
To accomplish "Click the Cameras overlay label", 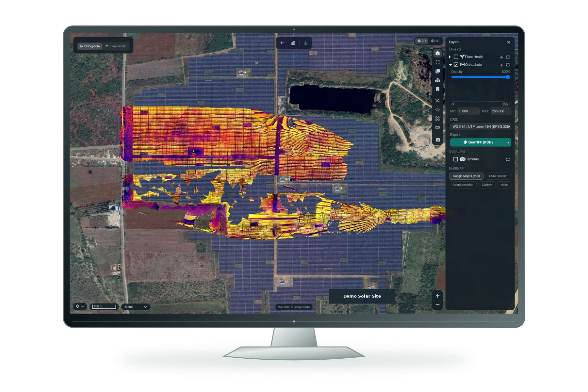I will (472, 159).
